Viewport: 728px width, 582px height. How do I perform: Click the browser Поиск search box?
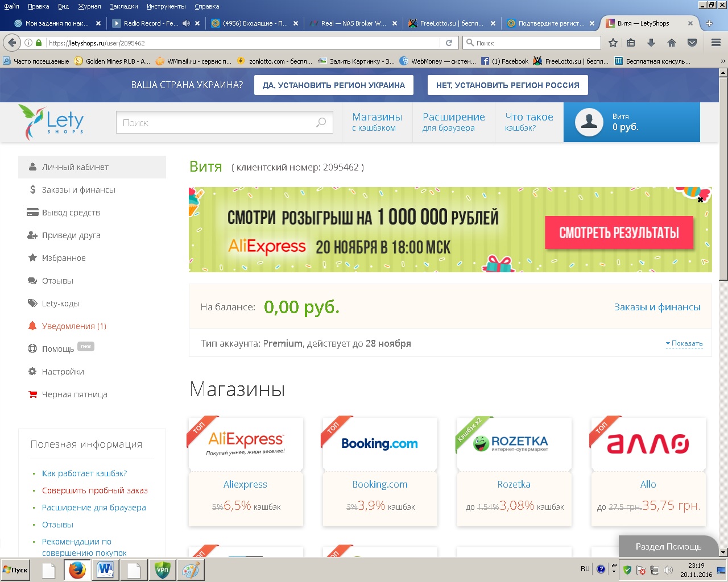(x=532, y=43)
